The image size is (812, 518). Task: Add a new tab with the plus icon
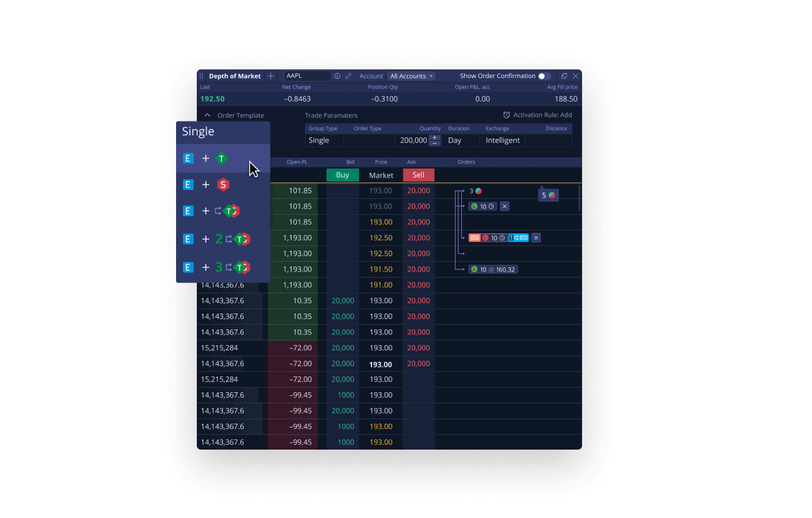click(x=271, y=76)
